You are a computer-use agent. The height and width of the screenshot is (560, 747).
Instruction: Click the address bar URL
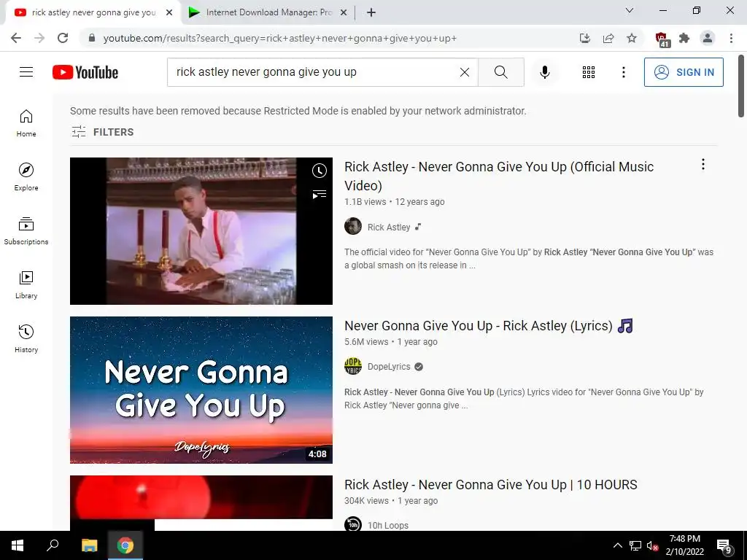280,38
